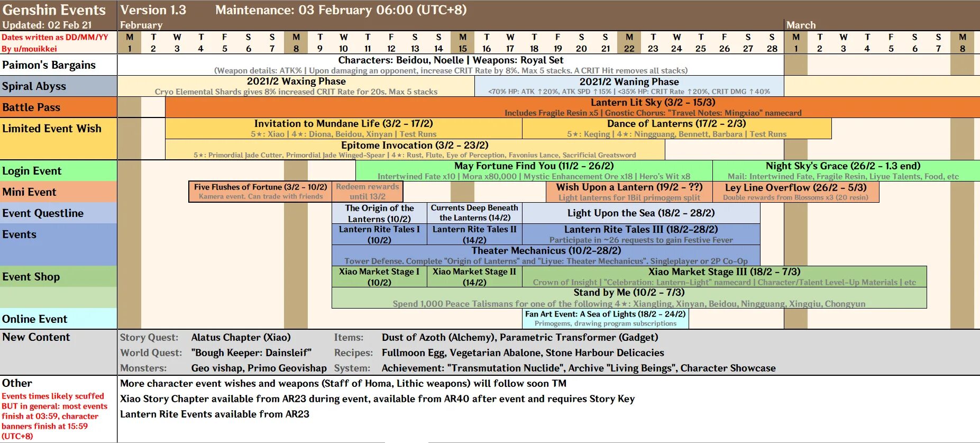Click the 'Lantern Lit Sky (3/2 - 15/3)' bar
Image resolution: width=980 pixels, height=443 pixels.
point(573,107)
